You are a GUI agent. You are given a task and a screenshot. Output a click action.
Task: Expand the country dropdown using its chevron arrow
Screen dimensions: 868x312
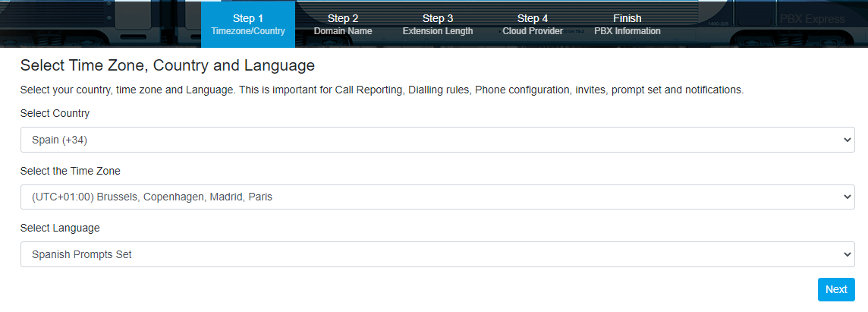[x=848, y=140]
